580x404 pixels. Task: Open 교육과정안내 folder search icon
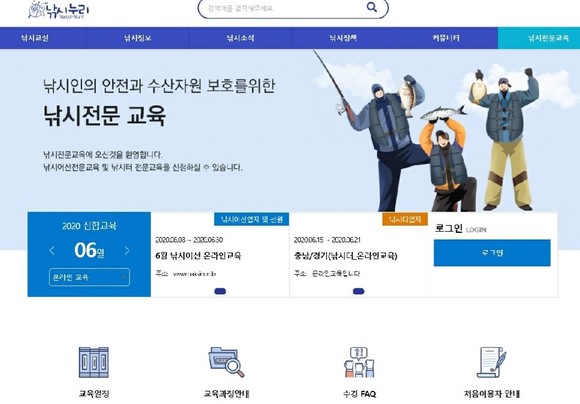pyautogui.click(x=226, y=362)
